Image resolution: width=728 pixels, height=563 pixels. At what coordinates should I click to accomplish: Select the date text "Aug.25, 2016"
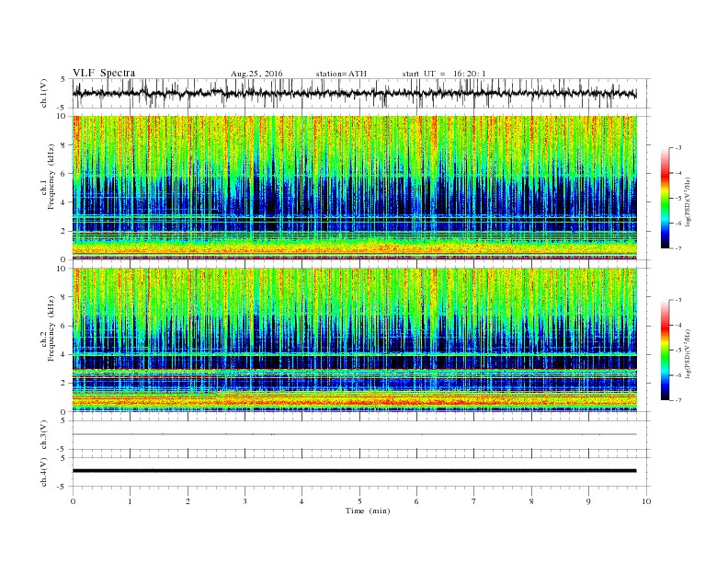pyautogui.click(x=256, y=74)
